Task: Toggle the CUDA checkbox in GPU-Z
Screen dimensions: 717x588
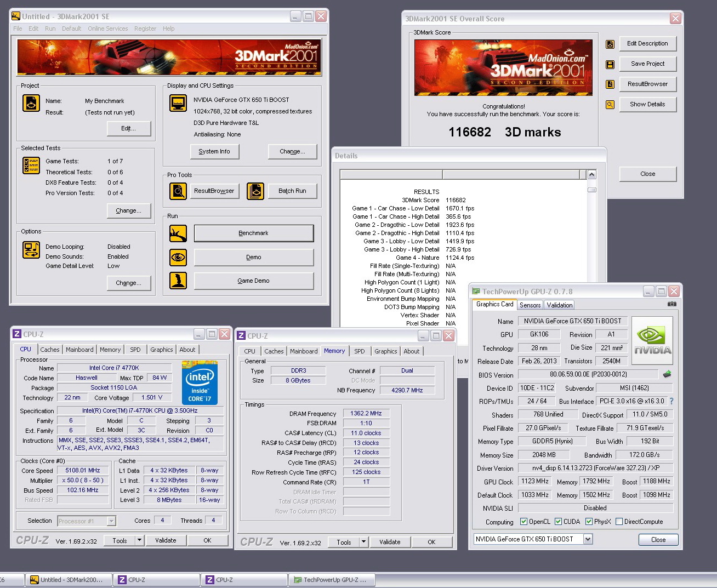Action: pos(558,522)
